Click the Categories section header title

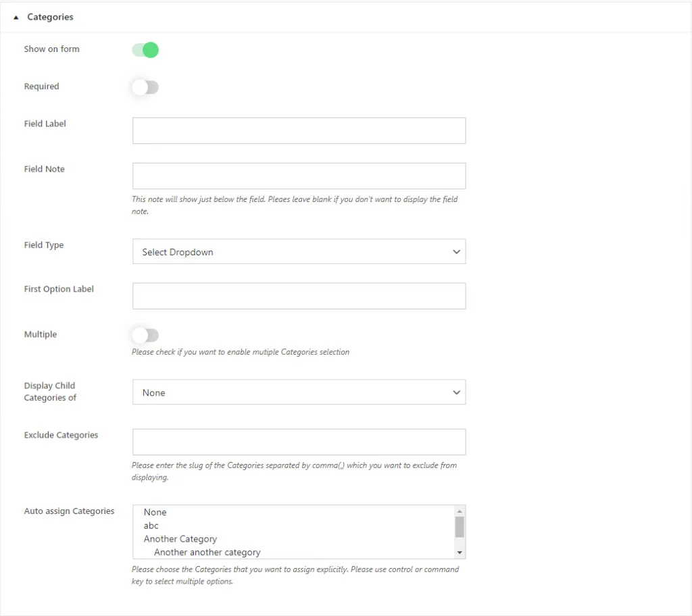coord(50,17)
